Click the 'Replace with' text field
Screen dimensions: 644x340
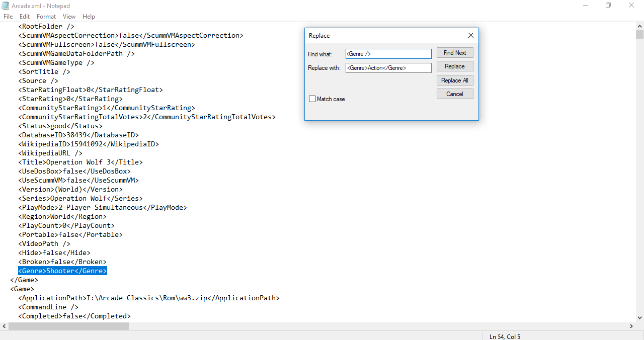(x=388, y=68)
